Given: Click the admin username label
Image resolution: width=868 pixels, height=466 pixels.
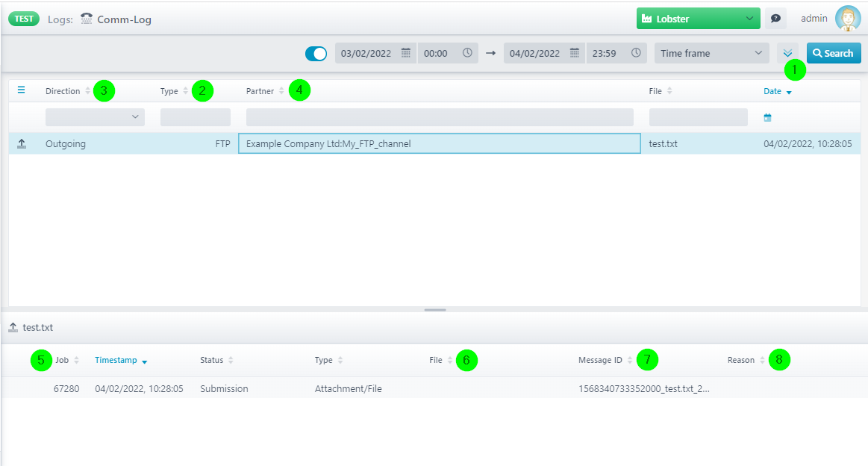Looking at the screenshot, I should pos(814,18).
